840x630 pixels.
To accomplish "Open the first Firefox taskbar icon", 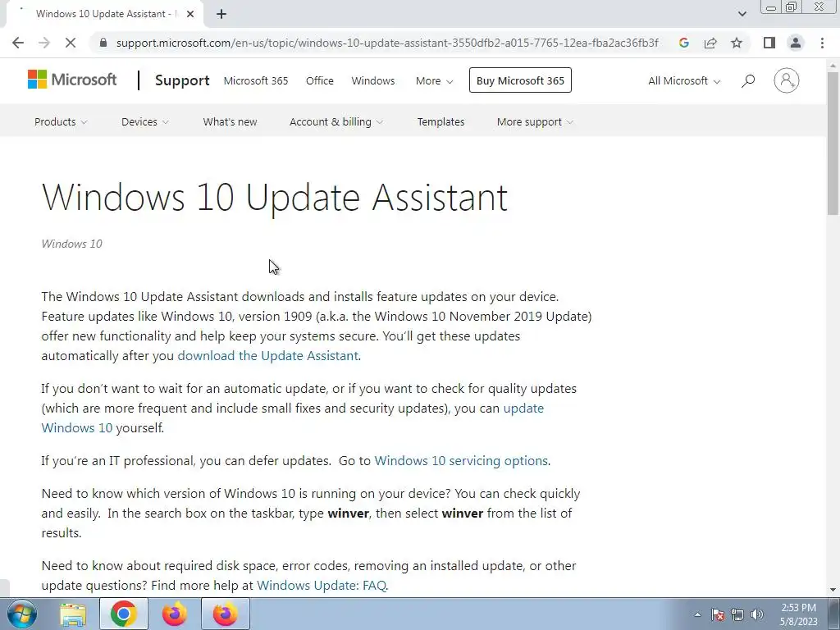I will pyautogui.click(x=175, y=614).
